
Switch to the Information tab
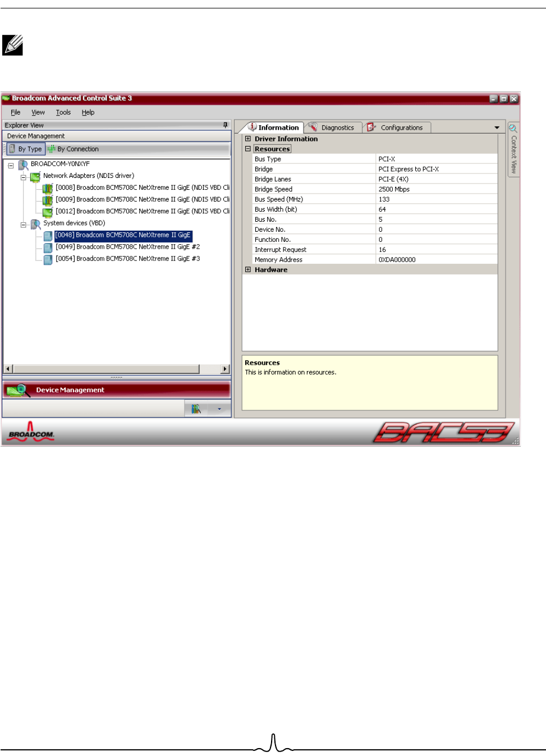tap(274, 127)
